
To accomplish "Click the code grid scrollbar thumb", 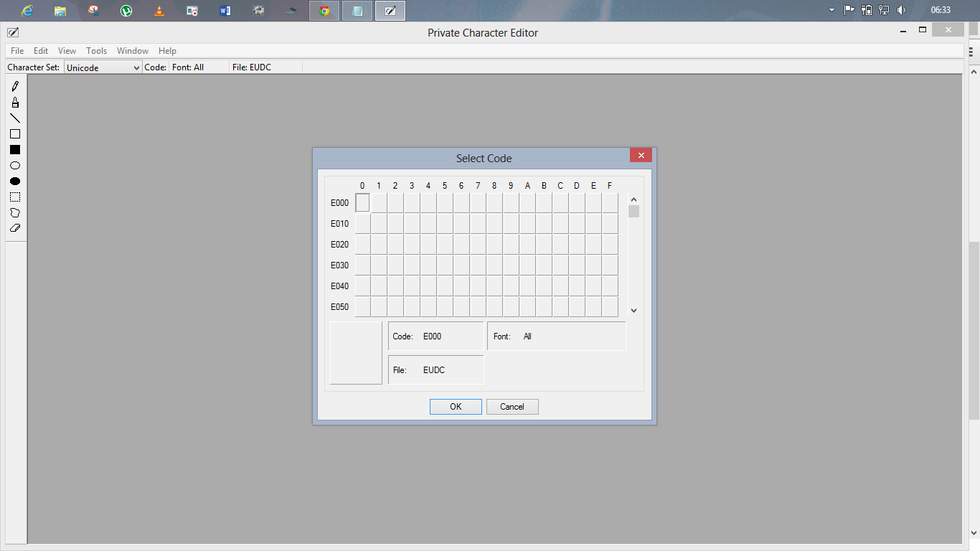I will 633,211.
